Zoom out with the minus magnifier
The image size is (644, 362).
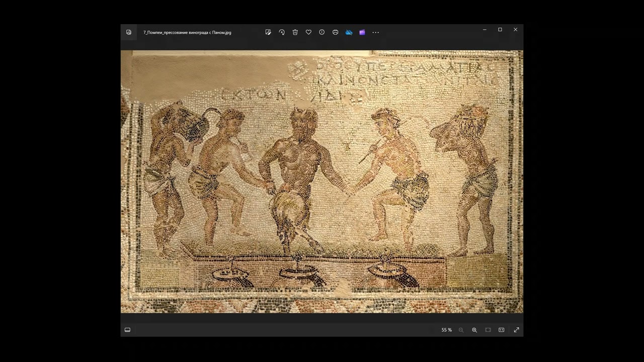[x=461, y=330]
